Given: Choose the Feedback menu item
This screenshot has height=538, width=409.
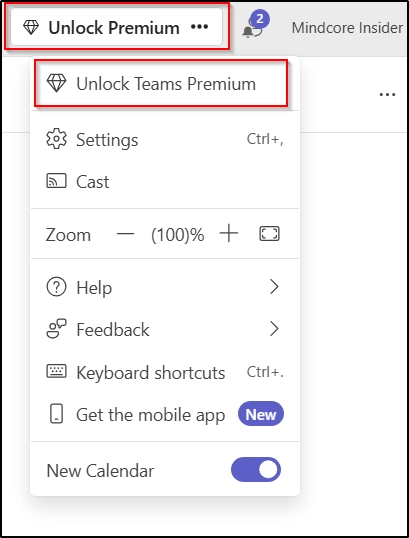Looking at the screenshot, I should coord(165,329).
